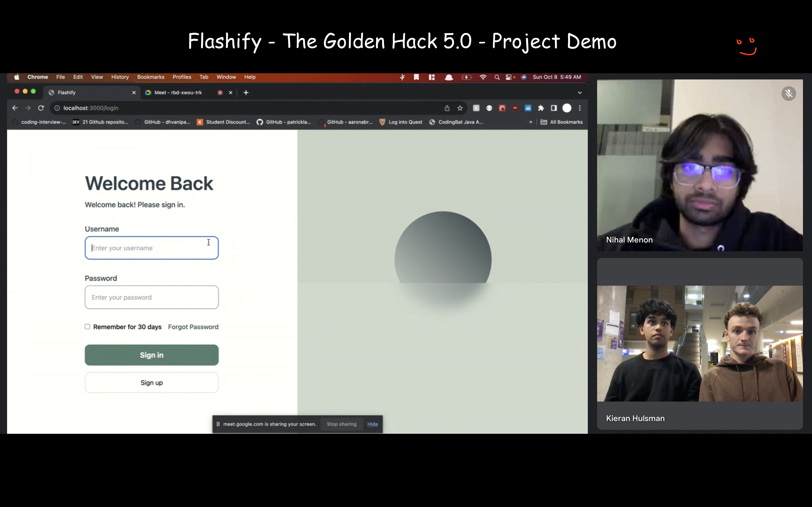Switch to the Meet - rbd-xwou-trk tab

click(178, 93)
